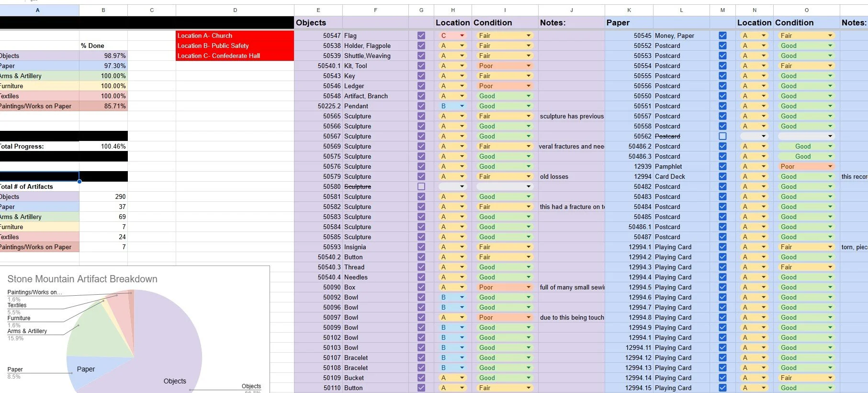Check the empty box for 50562 Postcard
Image resolution: width=868 pixels, height=393 pixels.
tap(722, 136)
